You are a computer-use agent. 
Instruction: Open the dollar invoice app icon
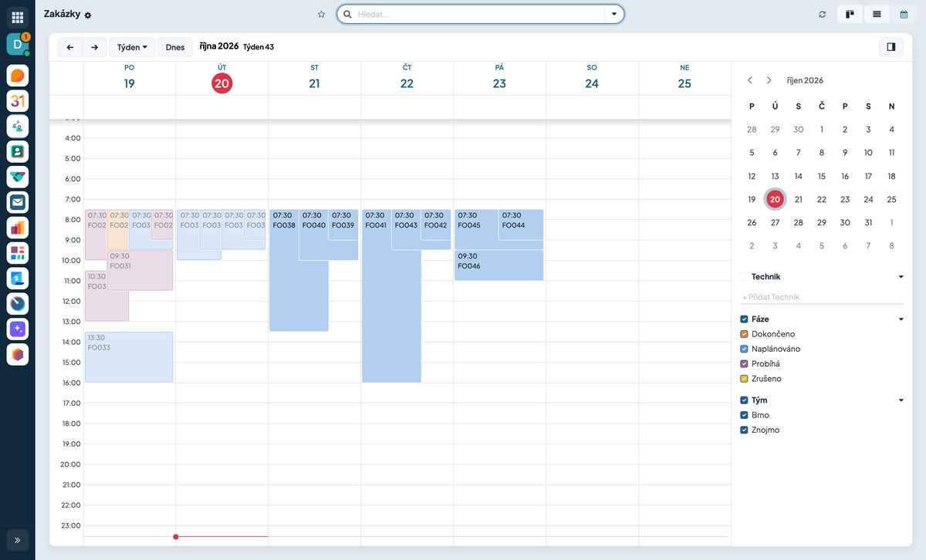coord(18,278)
